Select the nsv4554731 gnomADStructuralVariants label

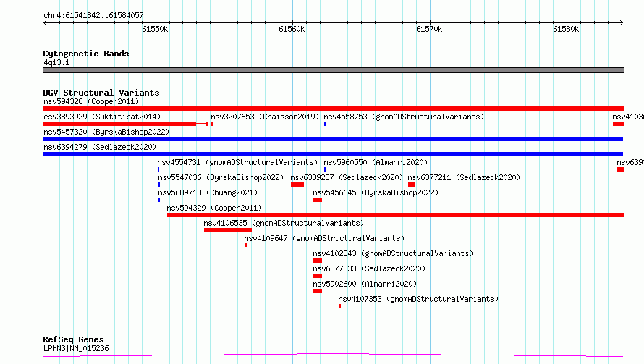coord(237,162)
